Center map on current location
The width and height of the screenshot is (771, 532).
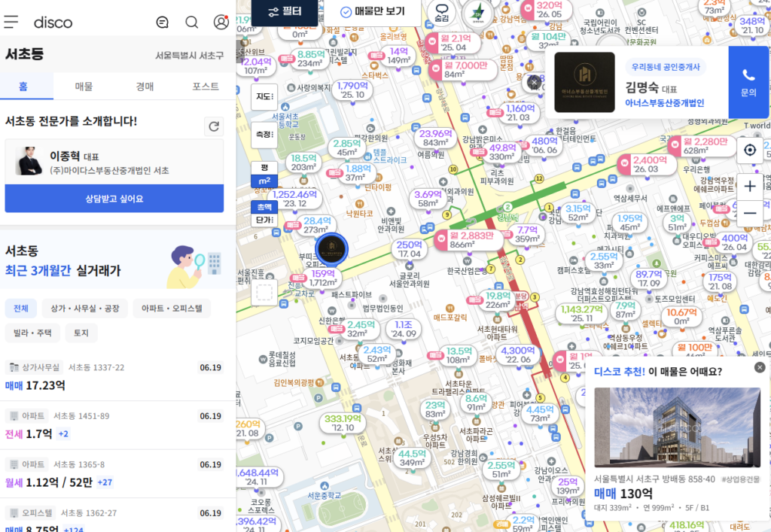(x=750, y=150)
